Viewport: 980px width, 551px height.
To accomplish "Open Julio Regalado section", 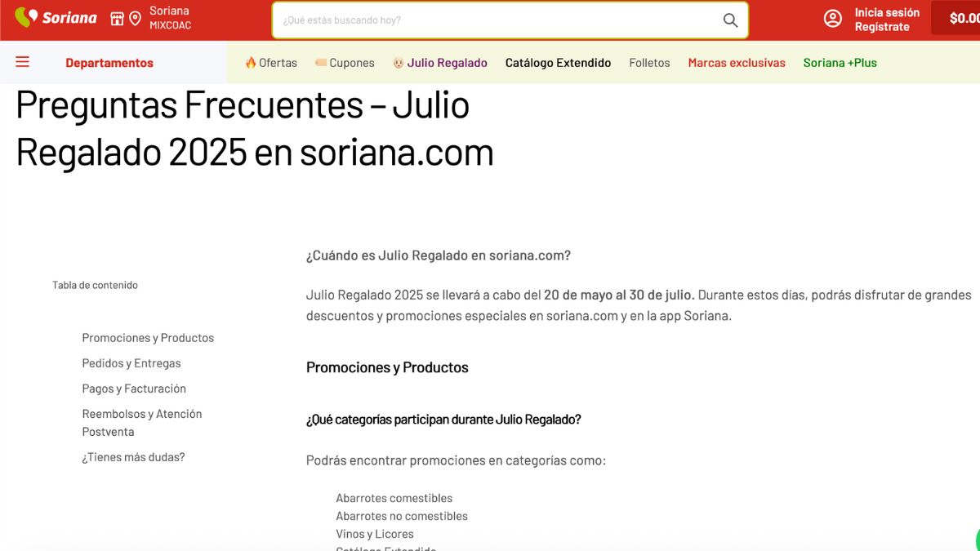I will point(448,63).
